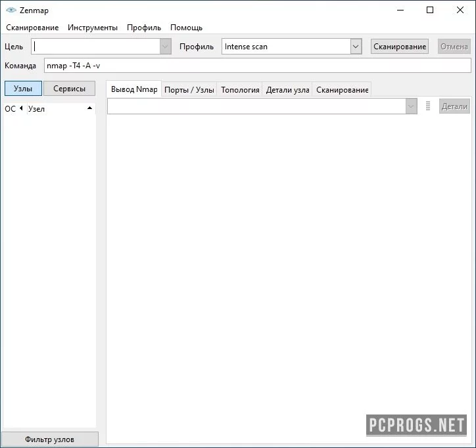Close the Zenmap window
This screenshot has width=476, height=448.
pyautogui.click(x=460, y=10)
